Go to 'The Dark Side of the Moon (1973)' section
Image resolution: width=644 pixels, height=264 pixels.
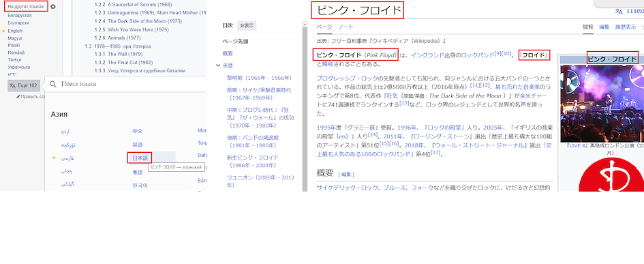click(144, 21)
